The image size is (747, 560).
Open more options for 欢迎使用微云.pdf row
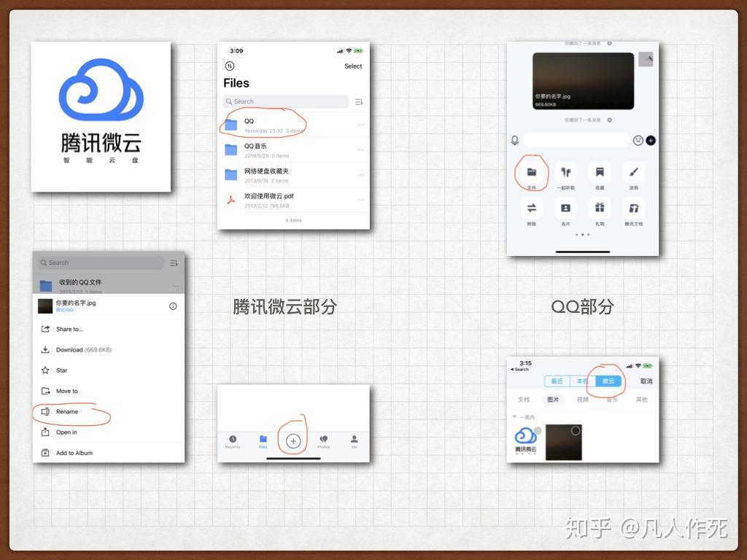(x=361, y=200)
